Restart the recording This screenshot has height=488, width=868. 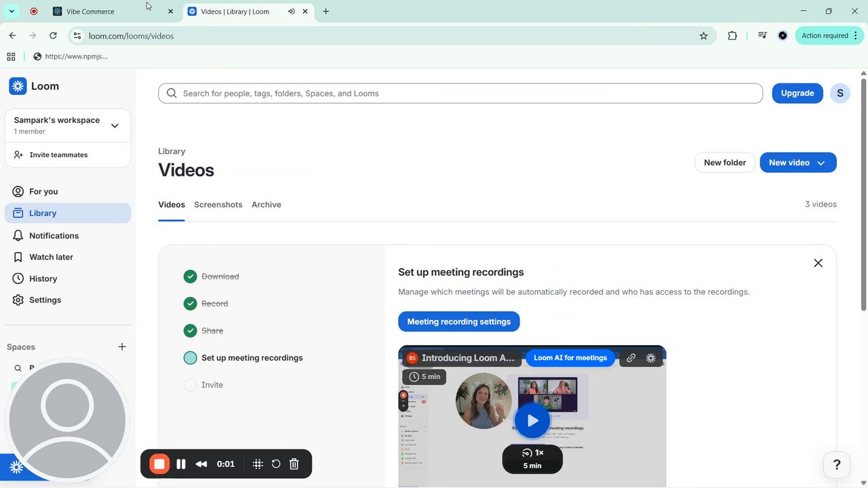click(276, 464)
